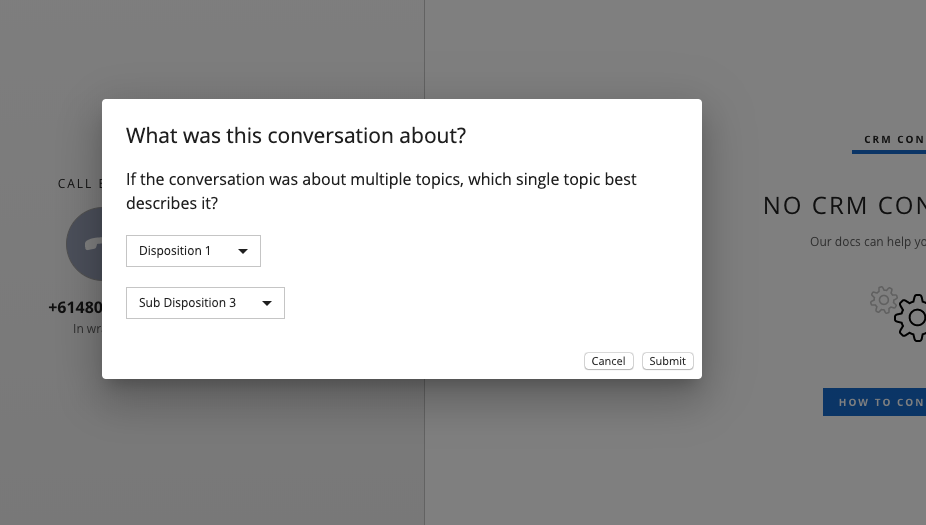
Task: Click the gear icon in the CRM panel
Action: click(x=909, y=318)
